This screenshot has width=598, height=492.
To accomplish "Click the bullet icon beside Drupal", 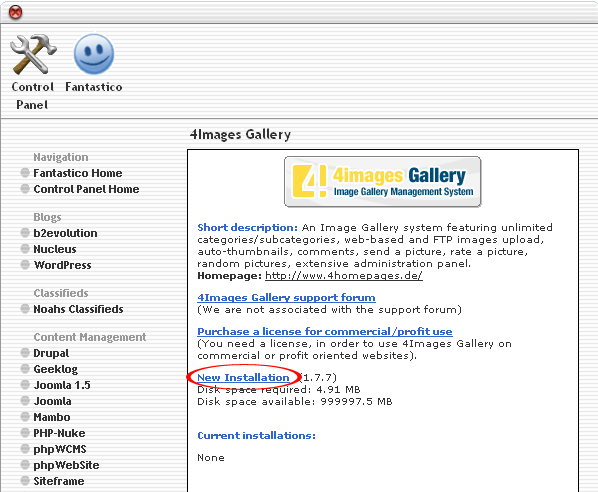I will point(25,353).
